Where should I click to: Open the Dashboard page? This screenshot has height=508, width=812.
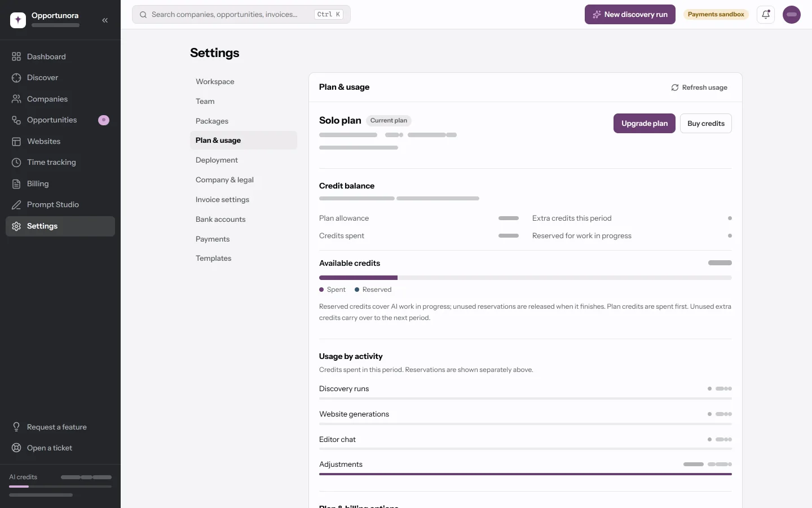[60, 56]
